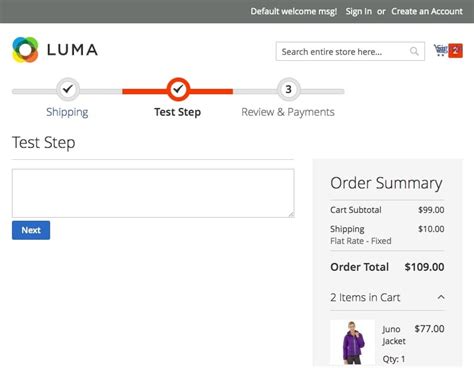This screenshot has width=474, height=368.
Task: Click the Juno Jacket product name
Action: tap(394, 335)
